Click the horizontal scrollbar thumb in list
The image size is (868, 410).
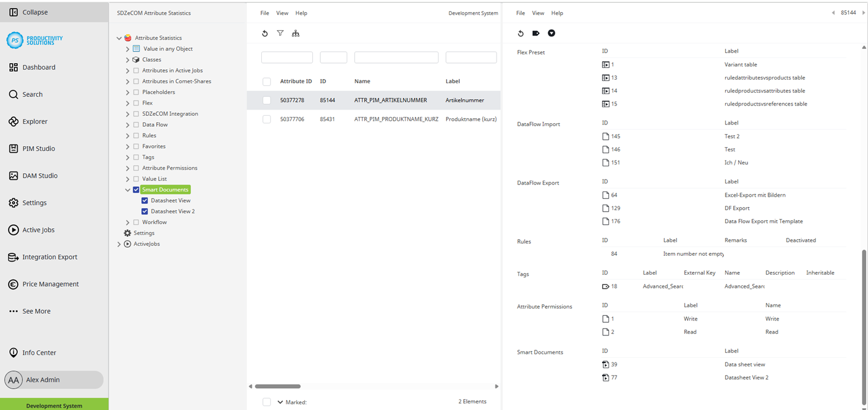click(x=277, y=386)
